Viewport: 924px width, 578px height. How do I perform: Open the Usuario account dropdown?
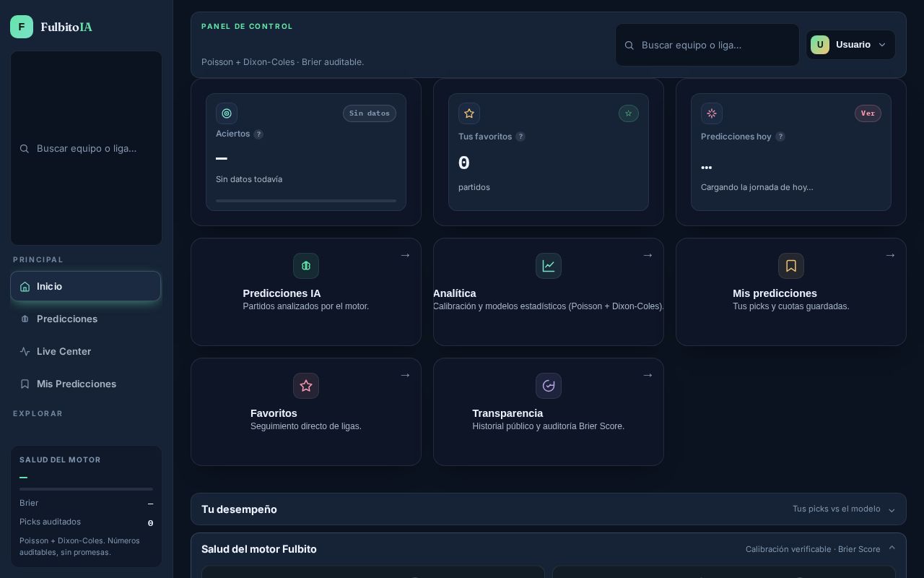(x=850, y=45)
